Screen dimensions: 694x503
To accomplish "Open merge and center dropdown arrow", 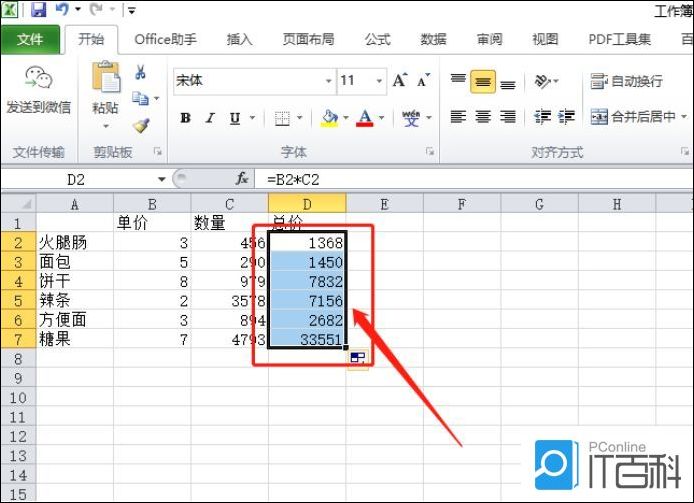I will point(684,117).
